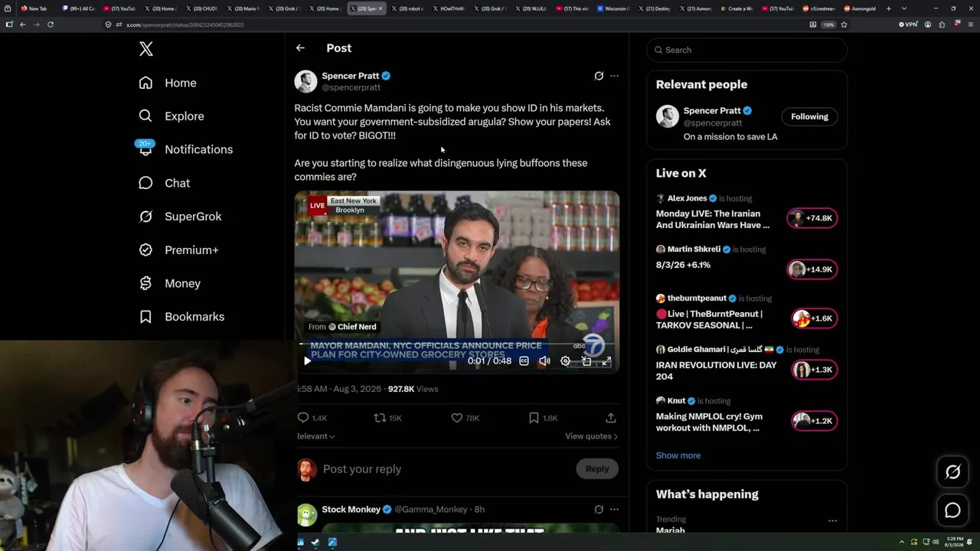Mute the video audio
The width and height of the screenshot is (980, 551).
pyautogui.click(x=544, y=360)
